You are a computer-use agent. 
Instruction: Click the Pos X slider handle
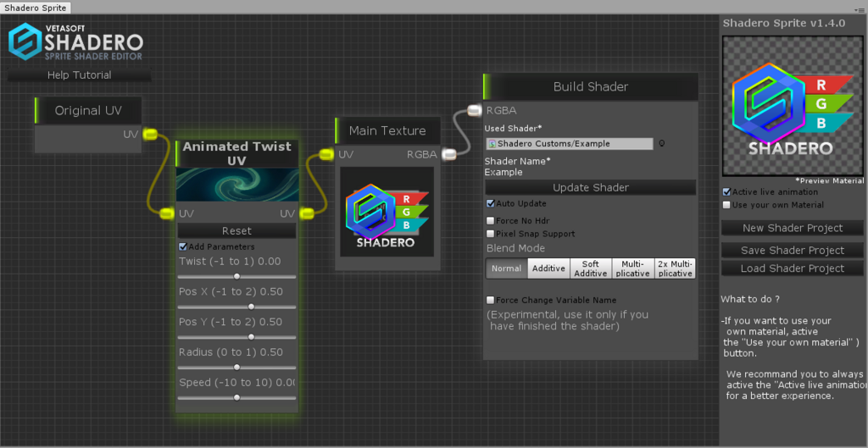click(x=251, y=307)
